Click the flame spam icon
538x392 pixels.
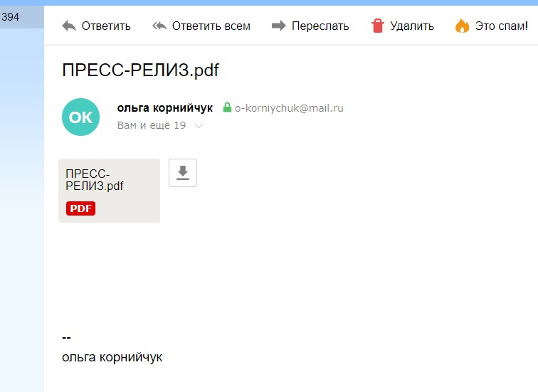click(462, 26)
